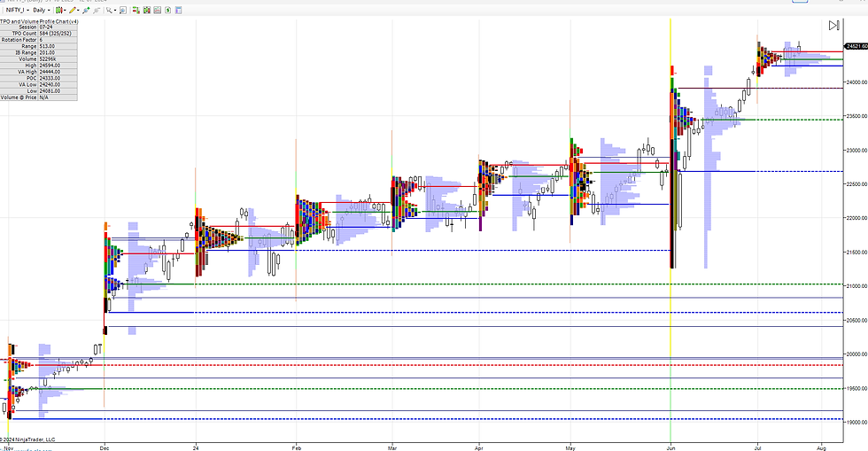Click the Mar label on time axis
868x451 pixels.
pyautogui.click(x=391, y=447)
